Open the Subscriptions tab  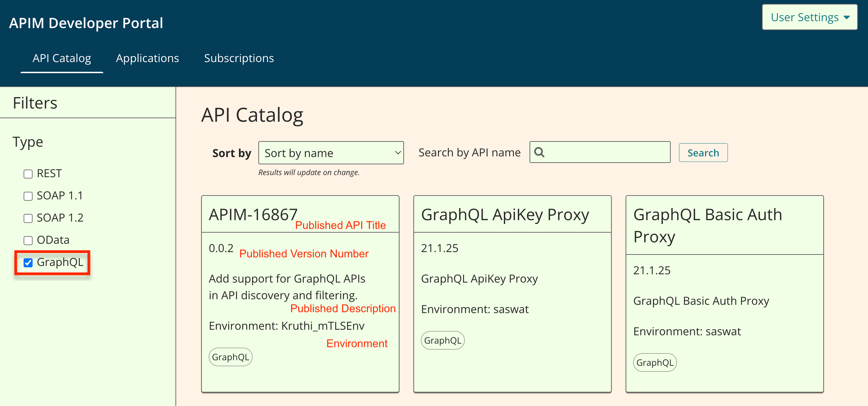click(239, 58)
